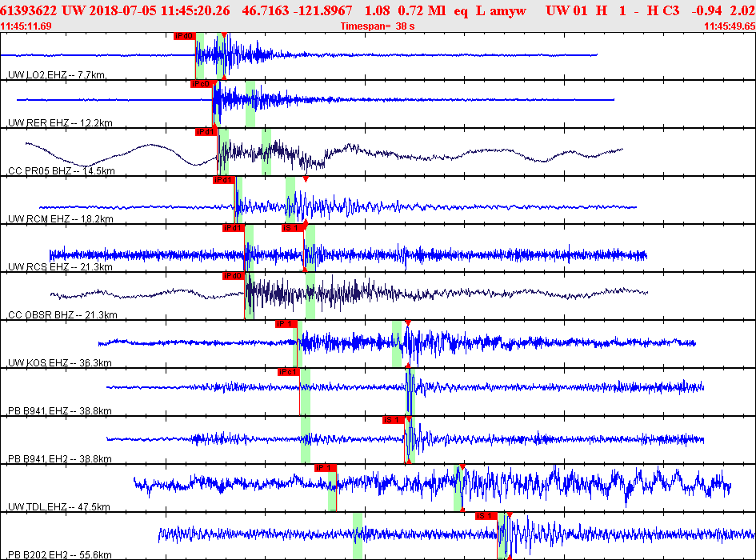Image resolution: width=756 pixels, height=560 pixels.
Task: Click the iPc1 pick flag on PB B941 EHZ
Action: 288,371
